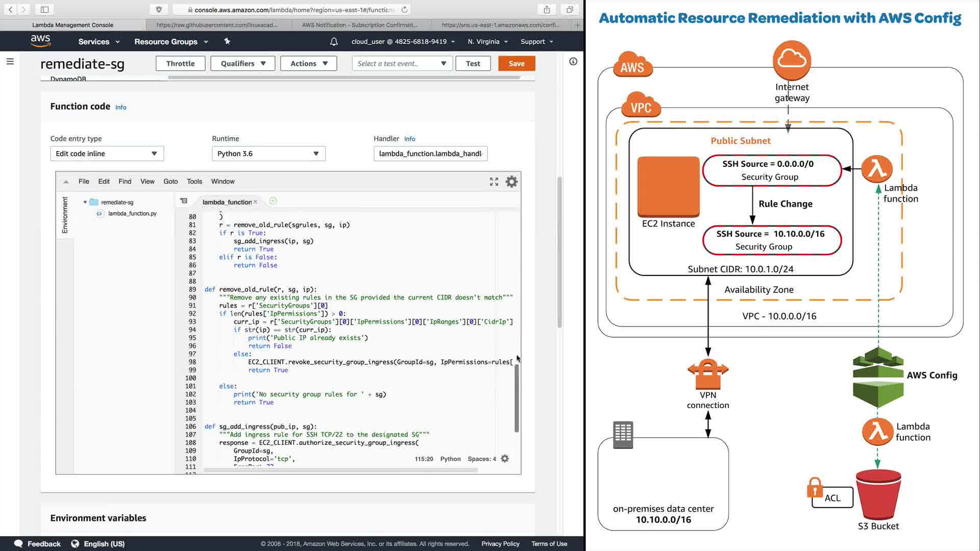Click status bar gear preferences icon
The image size is (980, 551).
pos(505,459)
